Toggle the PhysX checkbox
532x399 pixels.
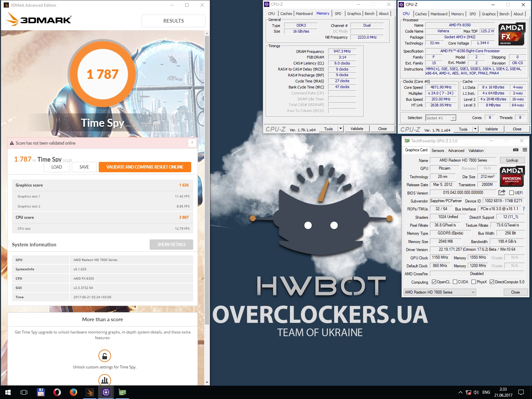click(x=473, y=282)
